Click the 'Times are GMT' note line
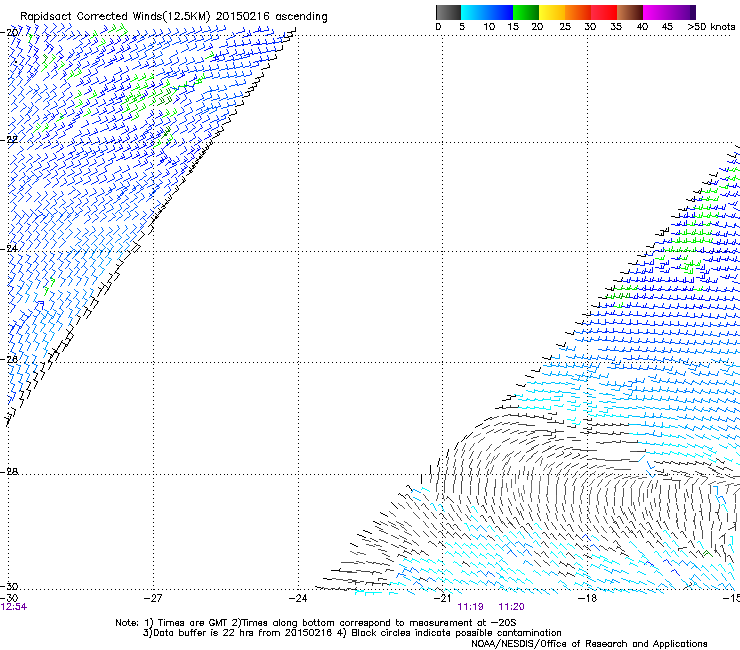Screen dimensions: 740x650 (315, 623)
